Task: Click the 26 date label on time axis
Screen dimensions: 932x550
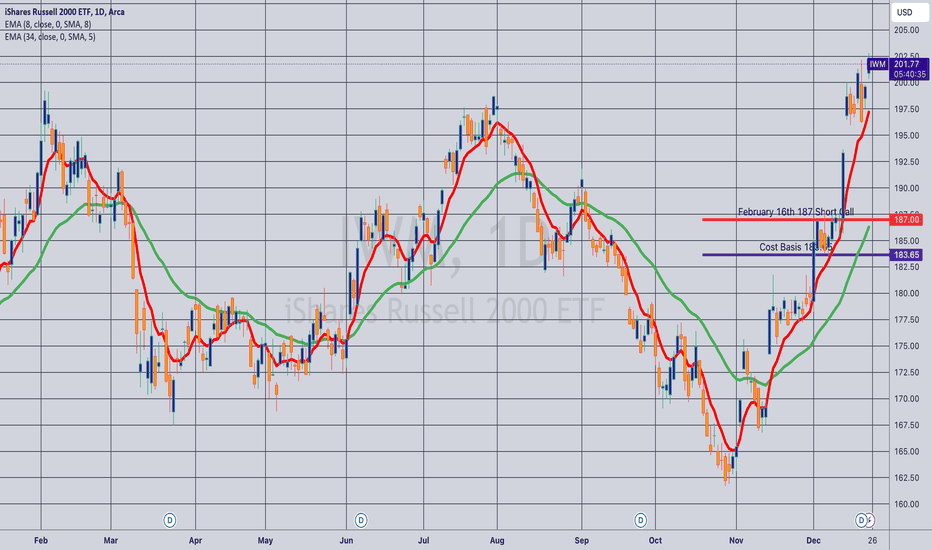Action: [872, 540]
